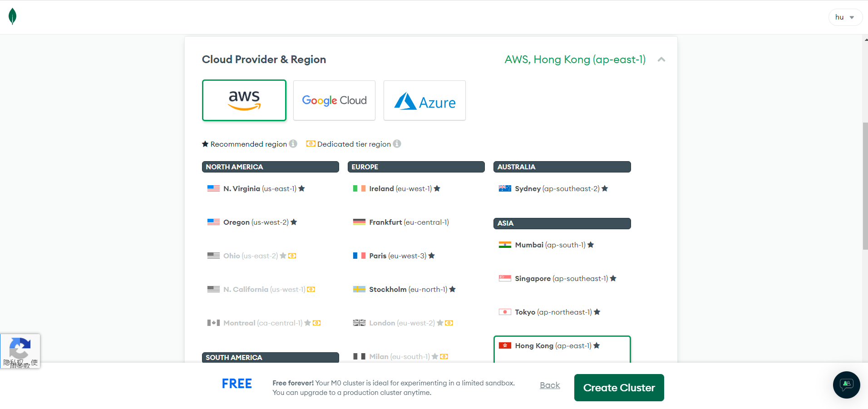The height and width of the screenshot is (409, 868).
Task: Collapse the Cloud Provider & Region section
Action: 661,59
